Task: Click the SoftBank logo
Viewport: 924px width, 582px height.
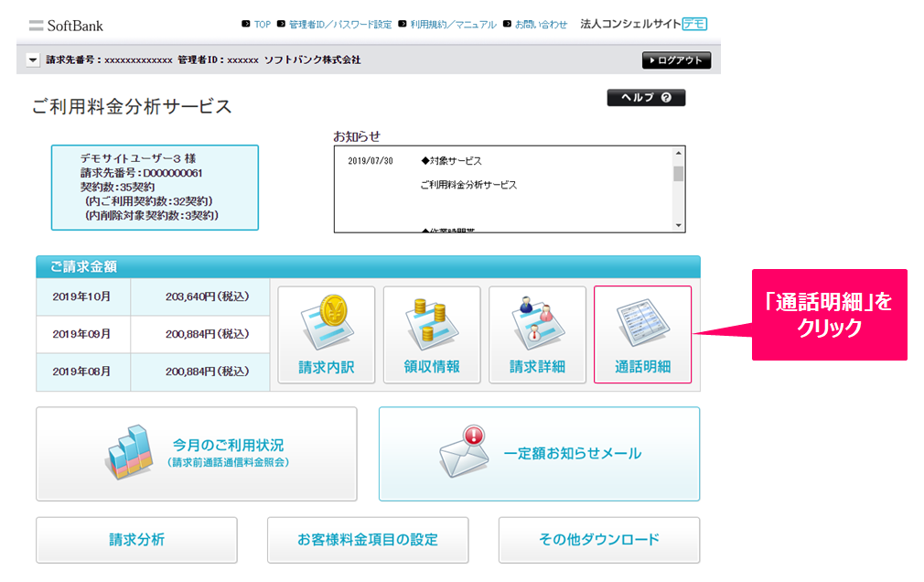Action: pos(66,26)
